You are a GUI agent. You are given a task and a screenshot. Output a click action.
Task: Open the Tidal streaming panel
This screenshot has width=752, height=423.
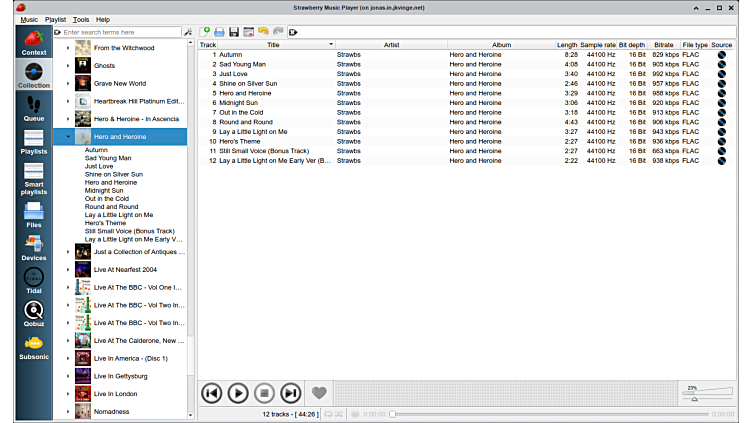point(33,281)
